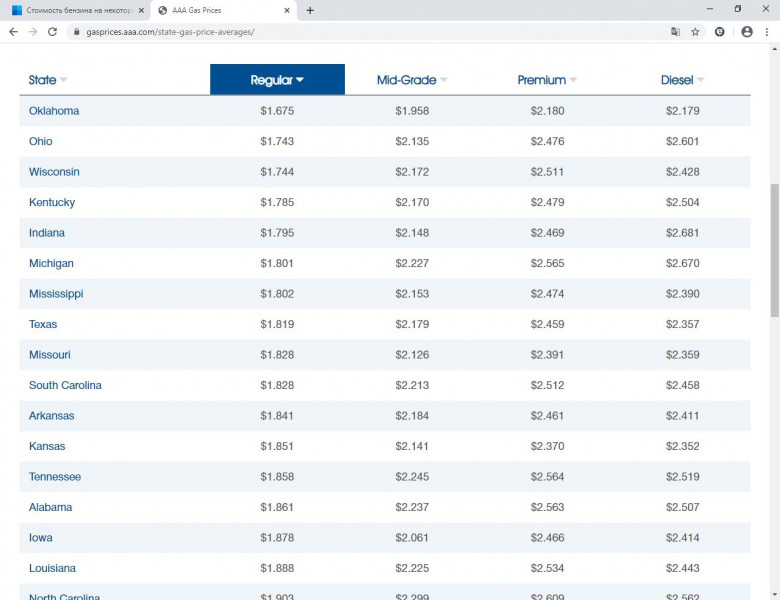
Task: Open the Missouri state link
Action: (x=49, y=355)
